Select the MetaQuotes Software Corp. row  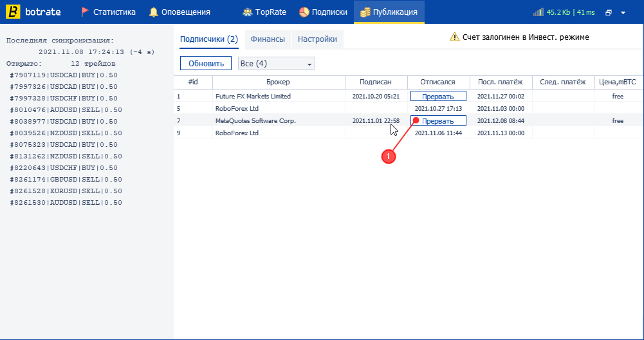click(x=408, y=121)
